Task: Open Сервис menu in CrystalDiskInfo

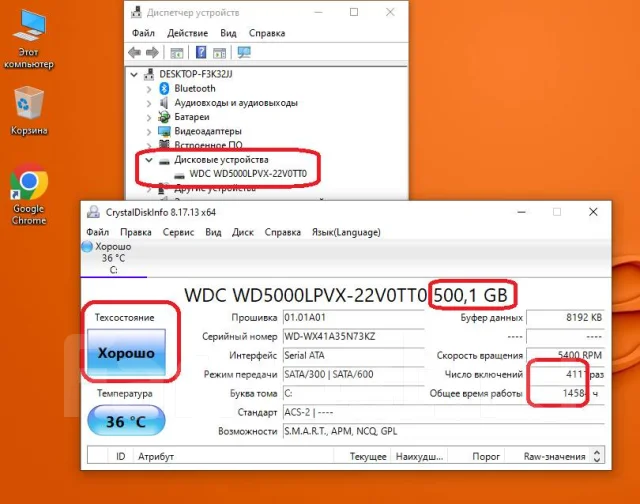Action: 178,232
